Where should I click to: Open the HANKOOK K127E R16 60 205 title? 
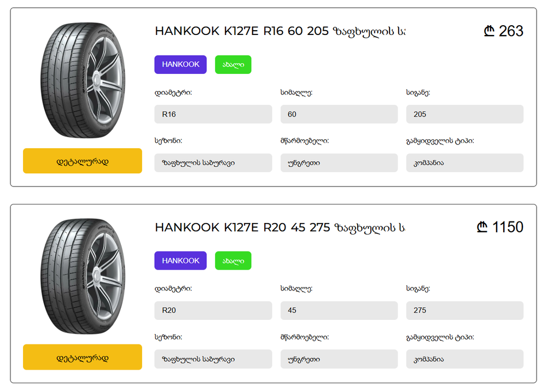(280, 31)
